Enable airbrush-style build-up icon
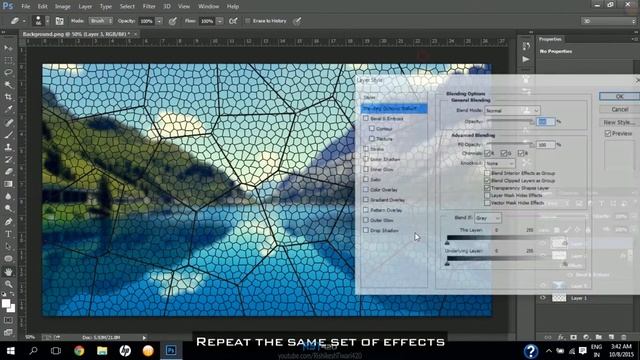 click(x=233, y=21)
